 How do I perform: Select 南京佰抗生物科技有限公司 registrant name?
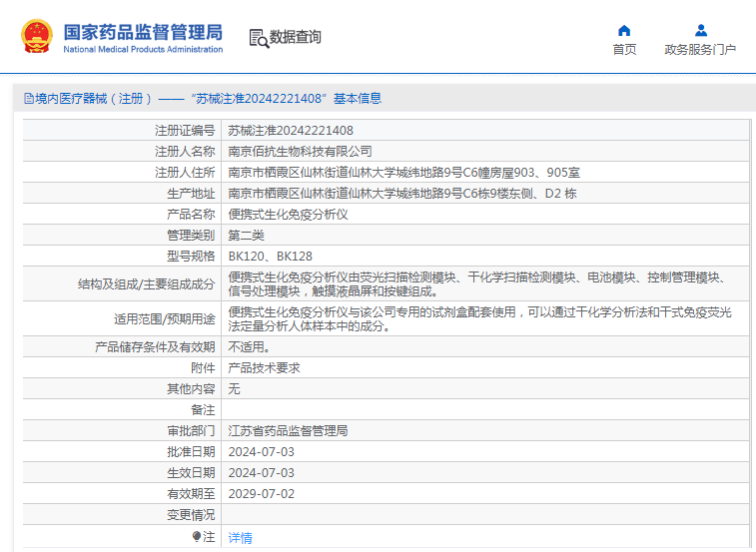point(300,152)
